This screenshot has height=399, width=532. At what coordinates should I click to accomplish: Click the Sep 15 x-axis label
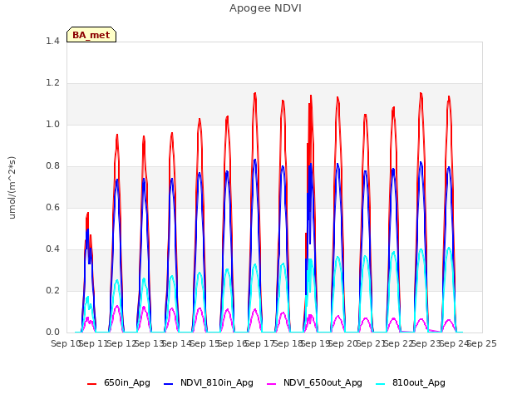click(205, 343)
